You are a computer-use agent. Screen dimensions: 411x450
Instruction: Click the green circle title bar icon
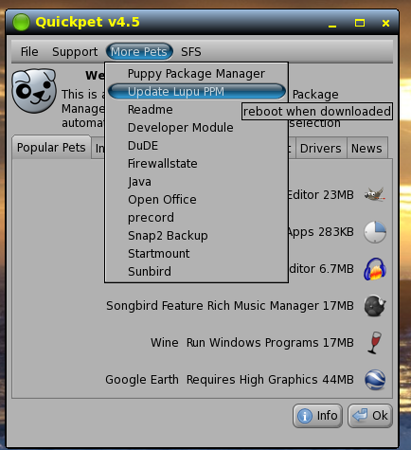tap(21, 22)
